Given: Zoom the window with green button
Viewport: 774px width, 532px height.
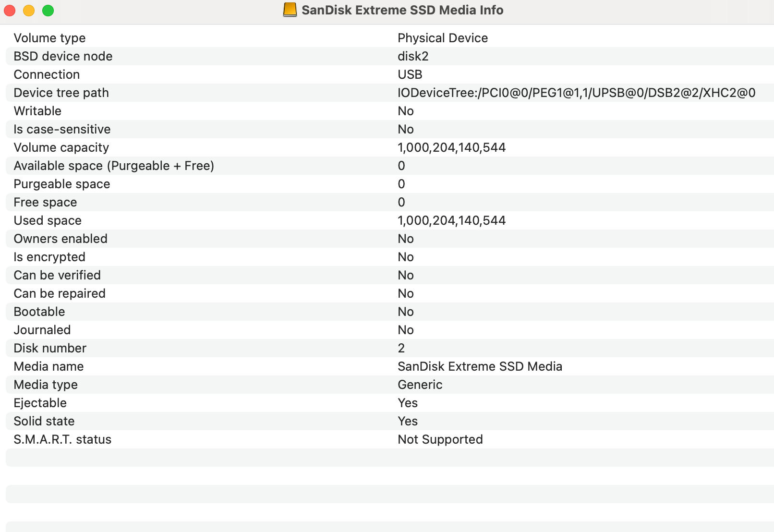Looking at the screenshot, I should point(48,11).
